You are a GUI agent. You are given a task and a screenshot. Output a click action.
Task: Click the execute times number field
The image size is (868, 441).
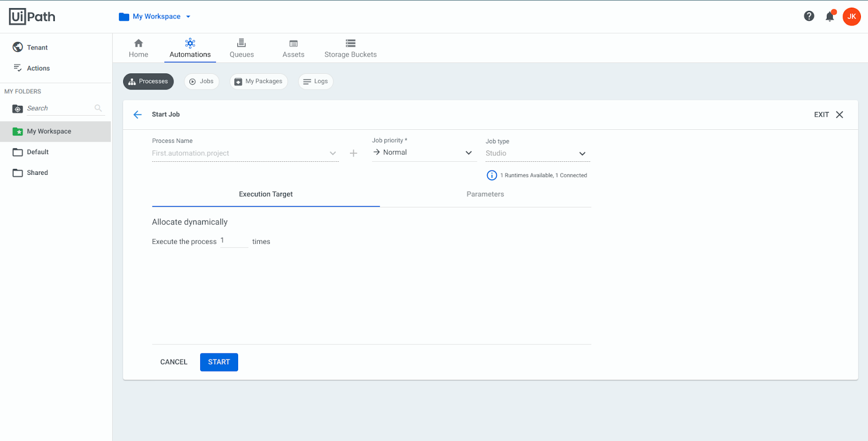point(234,241)
